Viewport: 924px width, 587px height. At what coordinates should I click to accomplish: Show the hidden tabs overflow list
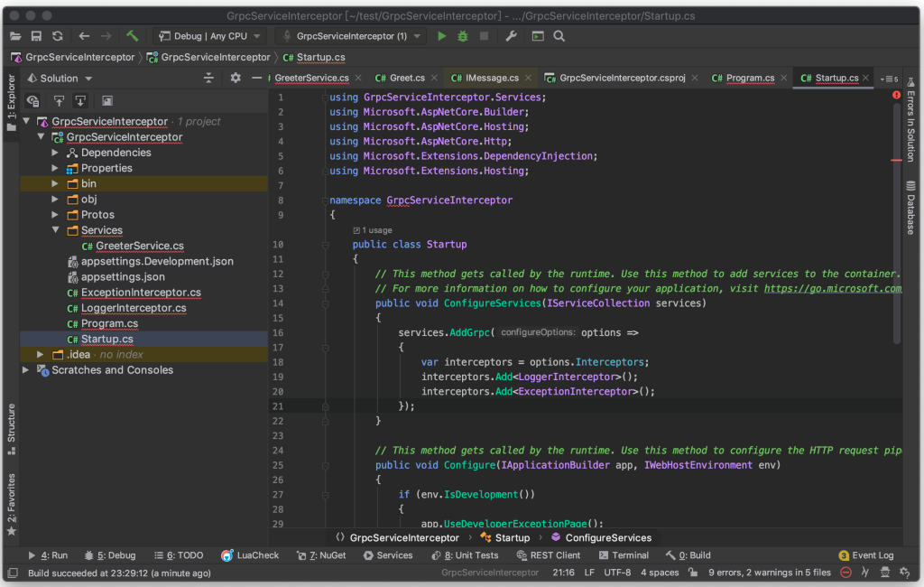[889, 79]
